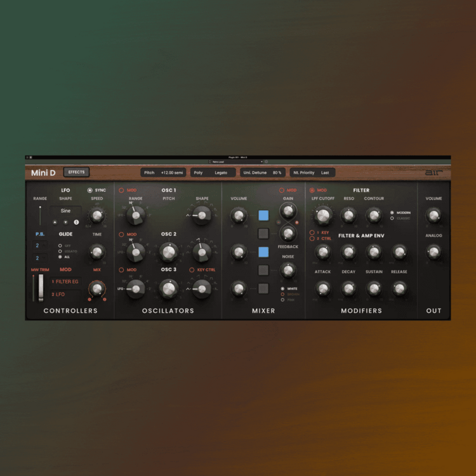
Task: Open the LFO Sine shape selector
Action: (x=65, y=211)
